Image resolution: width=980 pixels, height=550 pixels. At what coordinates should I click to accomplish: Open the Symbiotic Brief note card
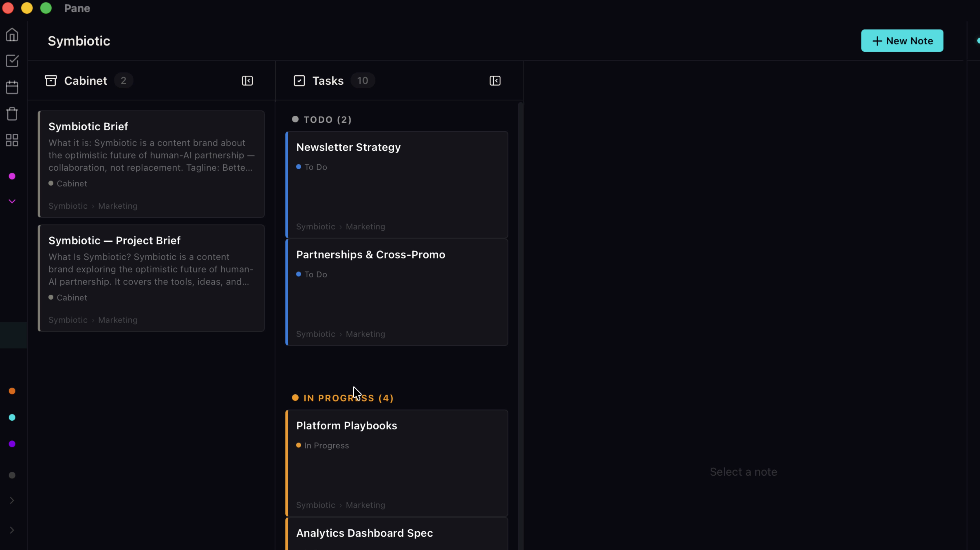pyautogui.click(x=151, y=164)
